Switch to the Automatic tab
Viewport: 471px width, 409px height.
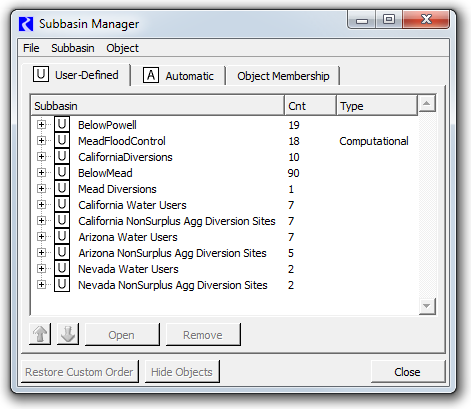[x=178, y=76]
